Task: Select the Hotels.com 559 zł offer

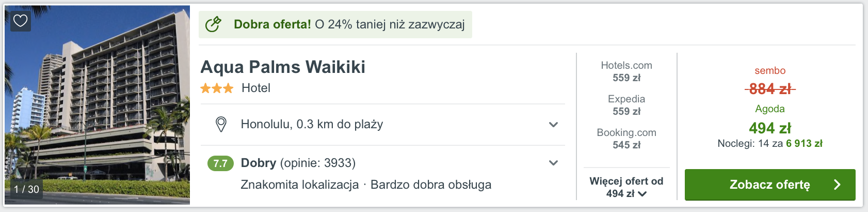Action: (x=626, y=71)
